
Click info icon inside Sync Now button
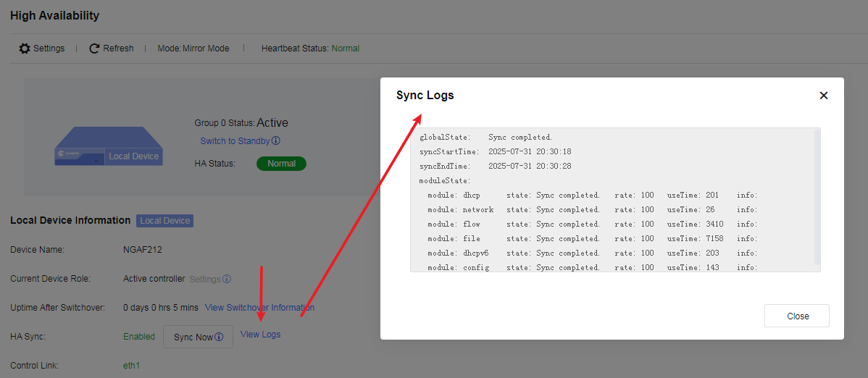[219, 337]
